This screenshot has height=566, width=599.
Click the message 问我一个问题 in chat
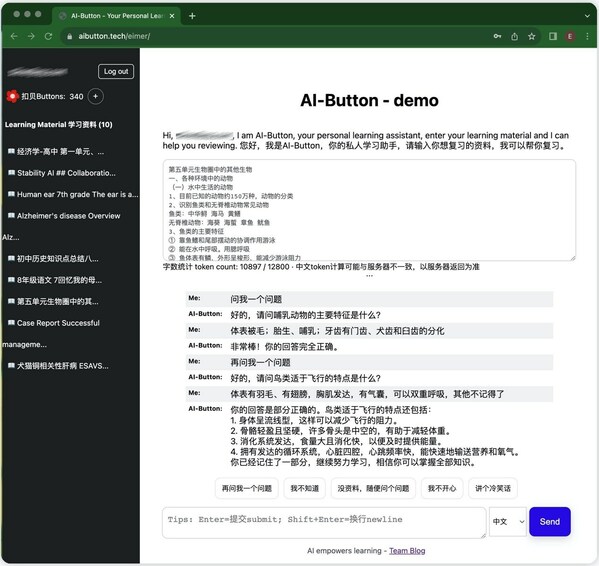click(256, 299)
